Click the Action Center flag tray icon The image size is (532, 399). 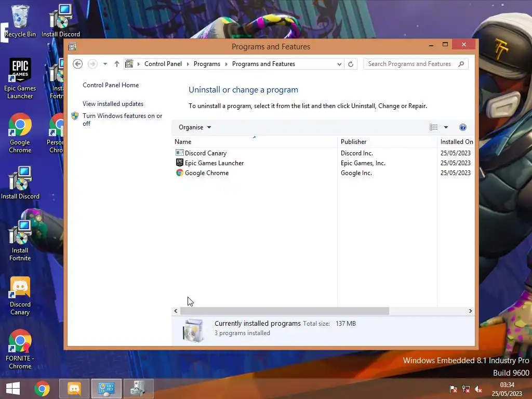(x=453, y=389)
